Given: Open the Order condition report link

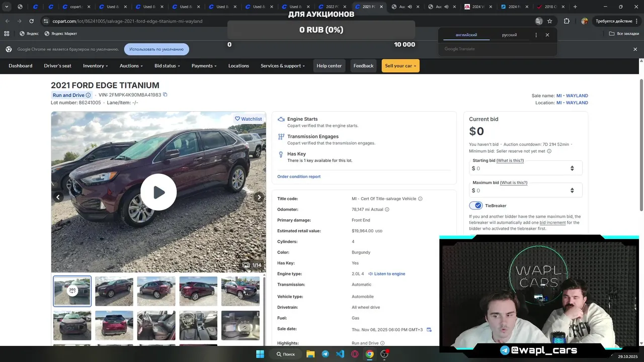Looking at the screenshot, I should pyautogui.click(x=299, y=176).
